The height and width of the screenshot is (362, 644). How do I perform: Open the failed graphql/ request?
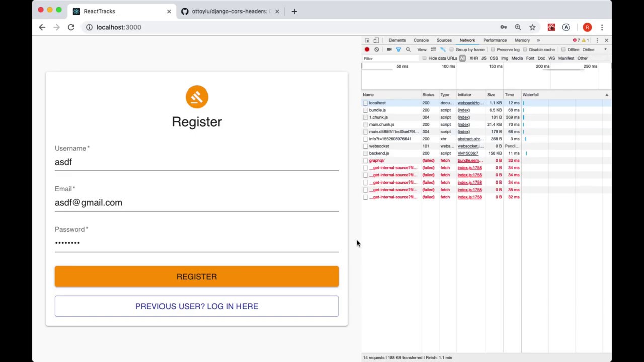pyautogui.click(x=377, y=161)
